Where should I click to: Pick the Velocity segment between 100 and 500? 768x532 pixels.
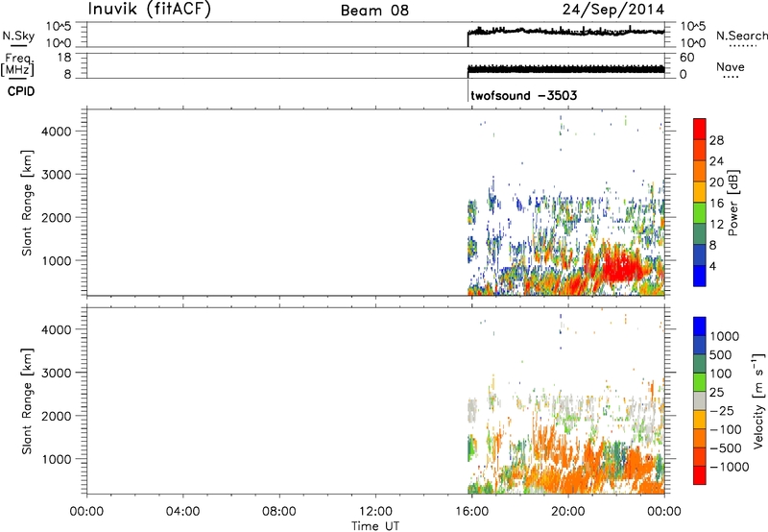tap(700, 364)
